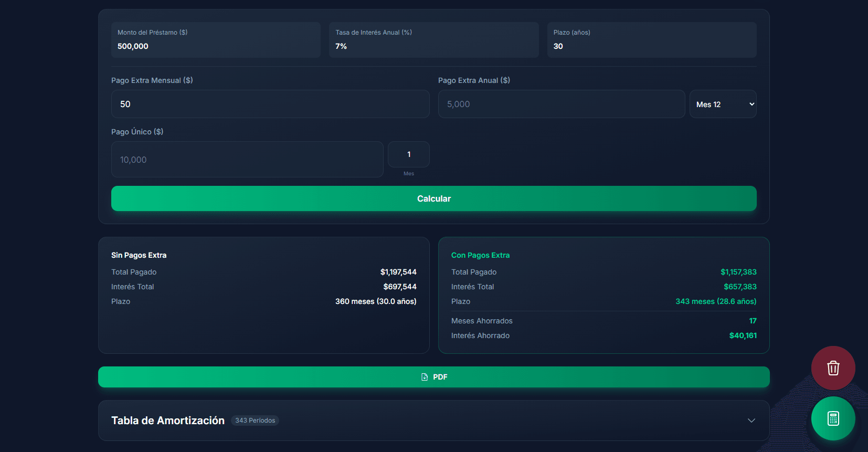
Task: Click the Plazo (años) value 30
Action: [558, 46]
